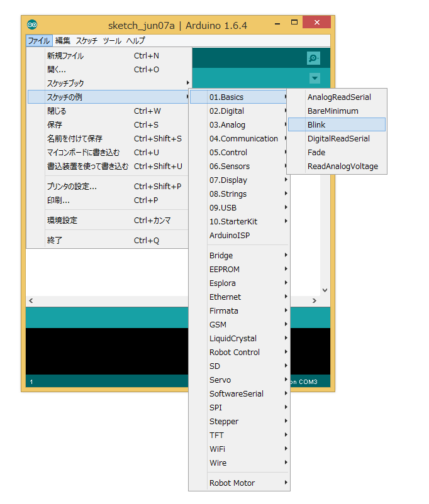
Task: Click the tab dropdown arrow icon
Action: [x=315, y=78]
